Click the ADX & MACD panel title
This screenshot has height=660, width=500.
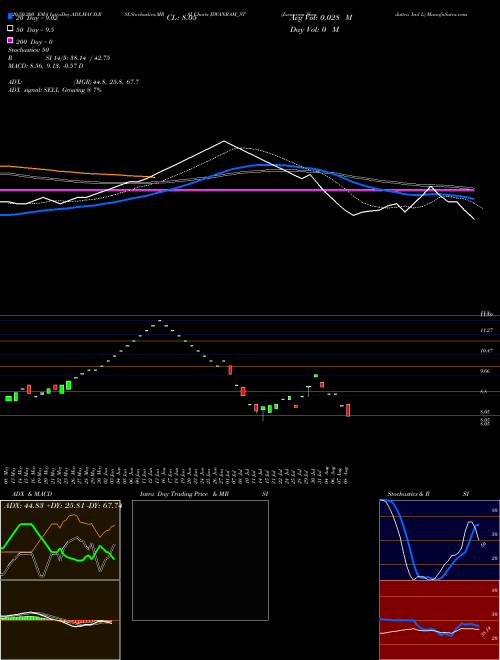click(32, 494)
